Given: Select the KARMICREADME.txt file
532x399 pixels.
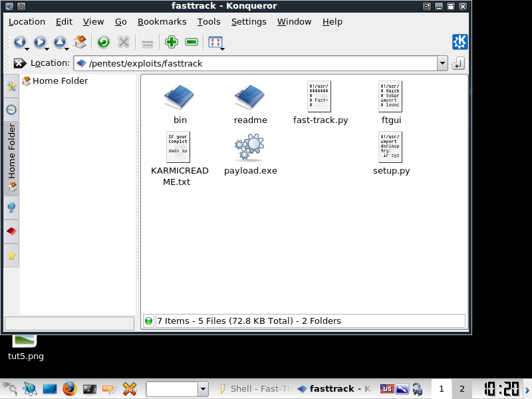Looking at the screenshot, I should 179,159.
